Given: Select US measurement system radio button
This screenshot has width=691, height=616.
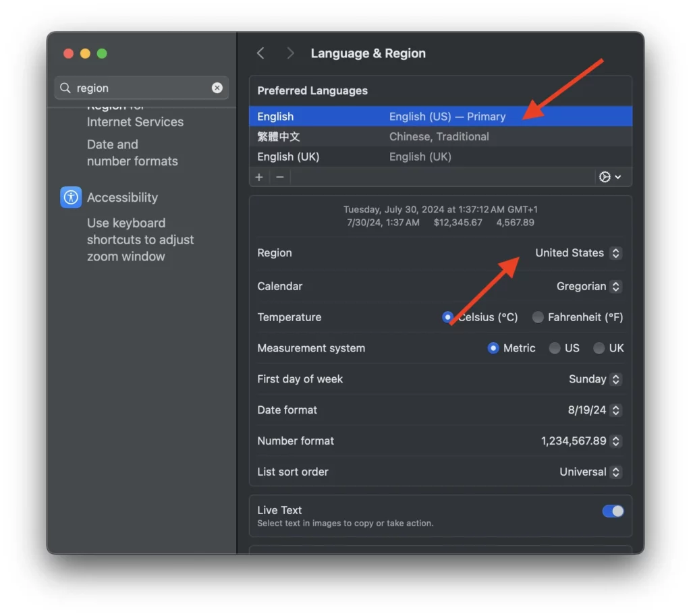Looking at the screenshot, I should 555,348.
